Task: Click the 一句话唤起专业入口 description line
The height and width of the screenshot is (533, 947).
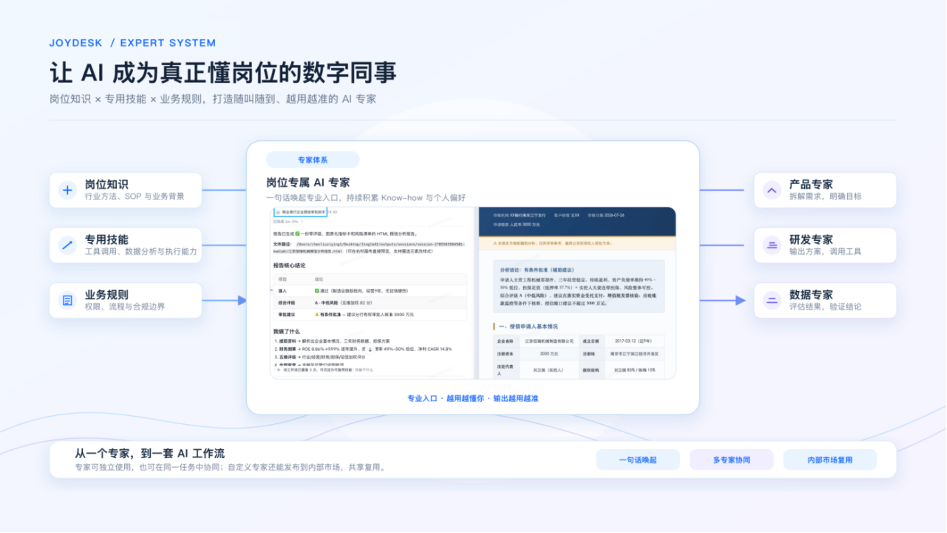Action: (366, 197)
